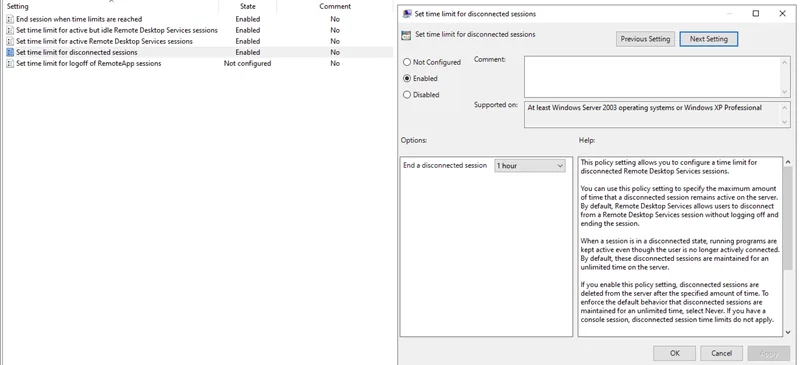Click the policy icon below the dialog title bar
Image resolution: width=800 pixels, height=365 pixels.
[x=407, y=35]
